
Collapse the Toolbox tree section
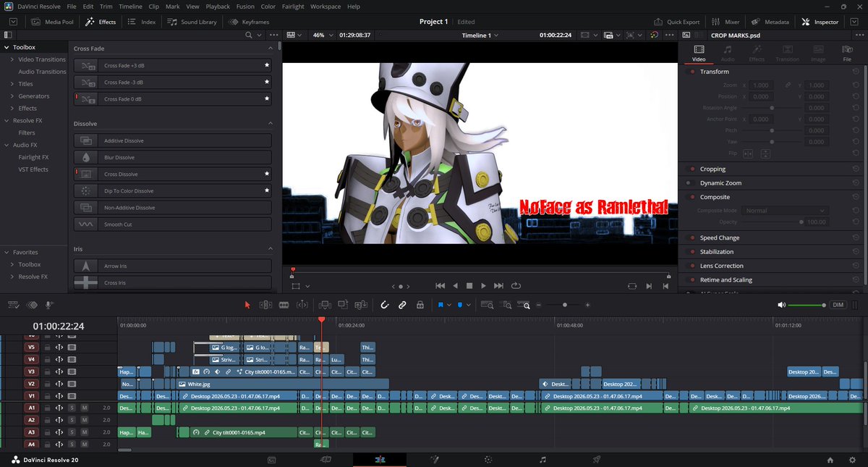tap(7, 47)
